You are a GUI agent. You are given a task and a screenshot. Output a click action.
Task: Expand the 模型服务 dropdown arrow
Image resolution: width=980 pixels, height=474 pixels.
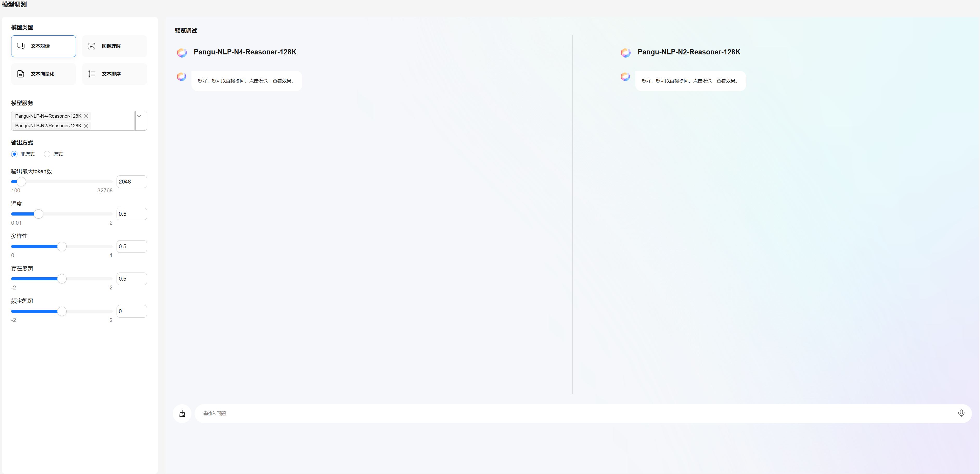point(139,116)
